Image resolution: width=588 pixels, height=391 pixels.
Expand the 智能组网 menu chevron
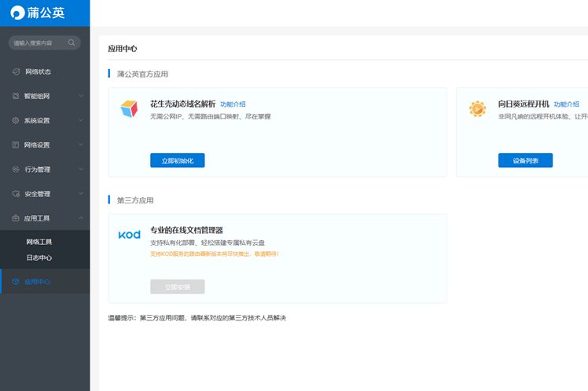tap(81, 97)
